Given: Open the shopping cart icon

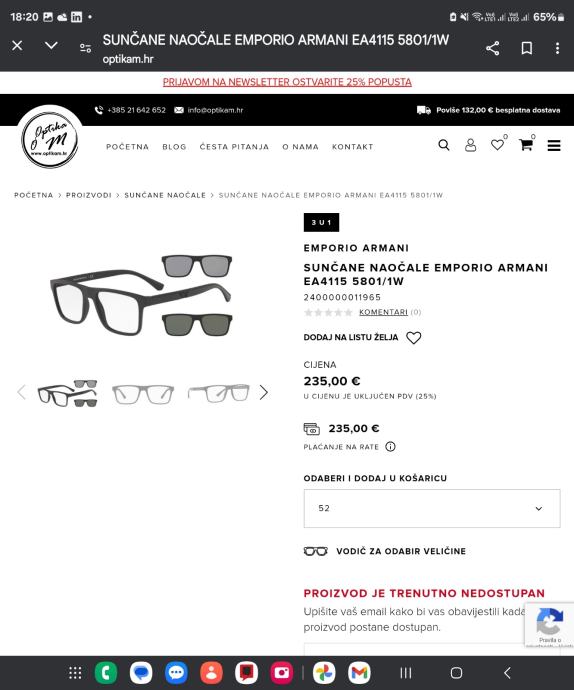Looking at the screenshot, I should tap(526, 145).
